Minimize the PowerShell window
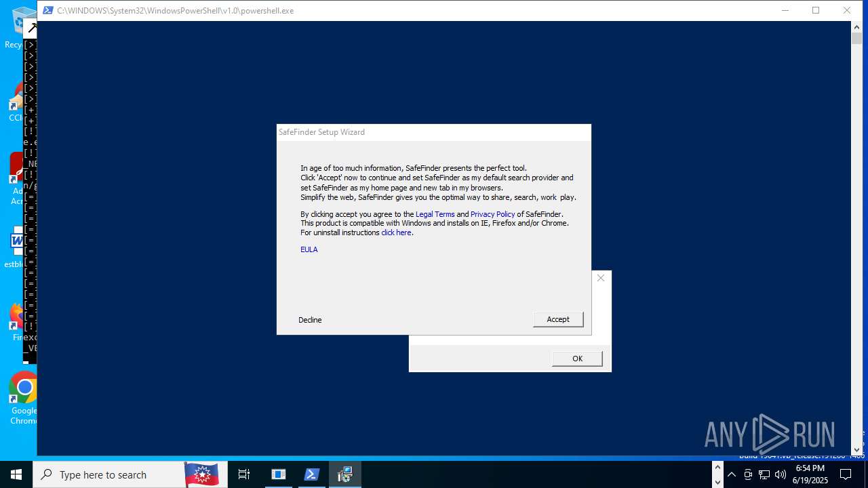The height and width of the screenshot is (488, 868). [x=785, y=10]
